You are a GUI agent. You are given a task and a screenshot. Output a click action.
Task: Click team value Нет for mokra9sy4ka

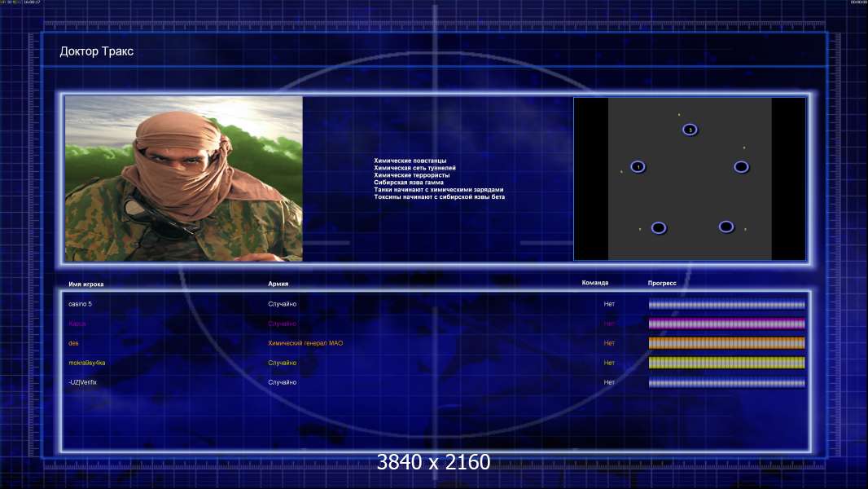(x=609, y=363)
